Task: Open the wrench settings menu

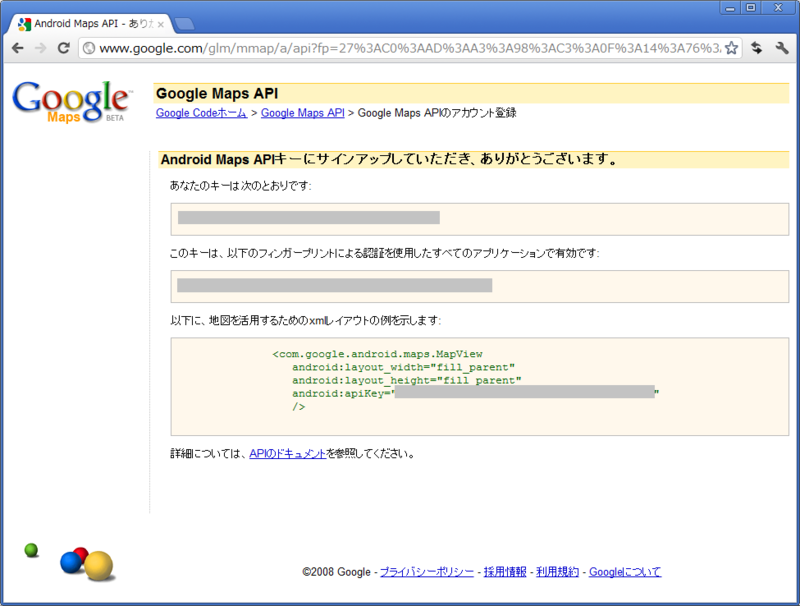Action: (782, 48)
